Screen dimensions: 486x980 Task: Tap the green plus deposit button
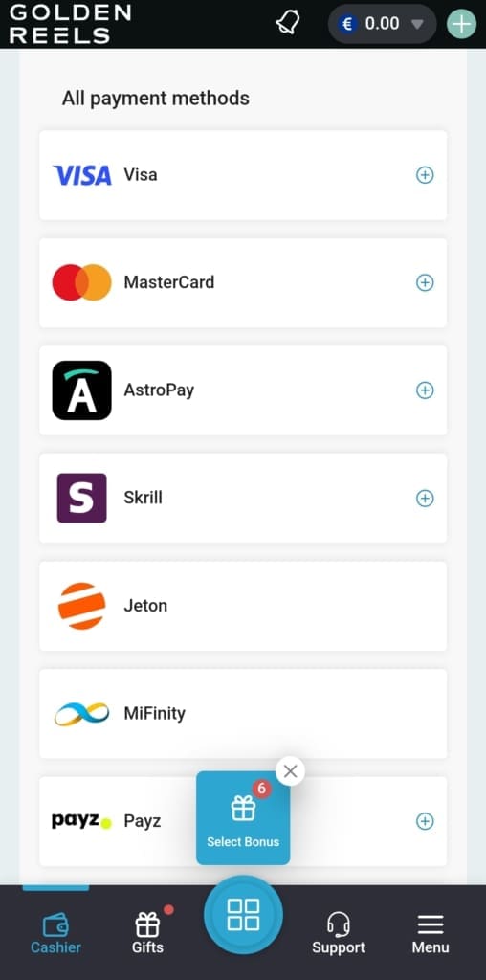pos(462,24)
